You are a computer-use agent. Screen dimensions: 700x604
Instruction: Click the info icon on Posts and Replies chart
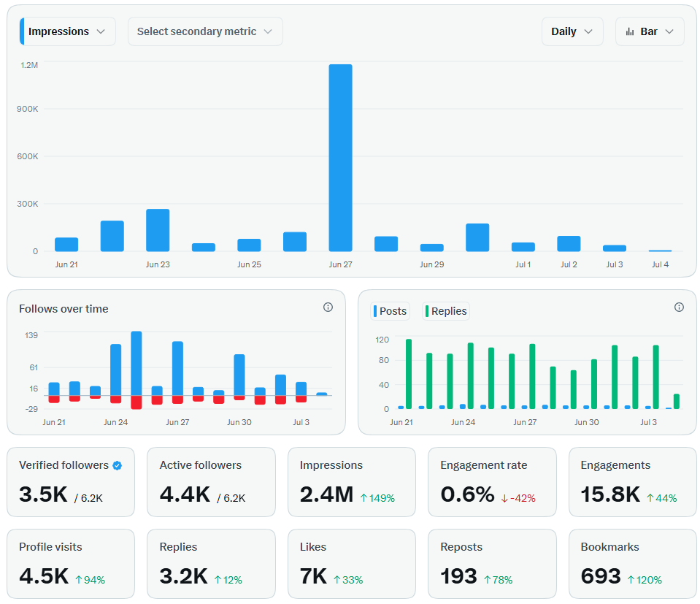point(679,307)
